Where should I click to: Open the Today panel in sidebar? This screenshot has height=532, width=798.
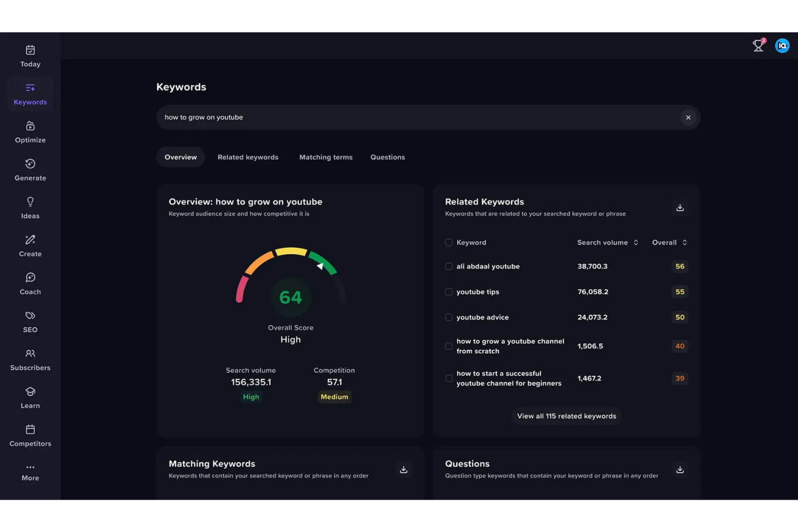[30, 55]
